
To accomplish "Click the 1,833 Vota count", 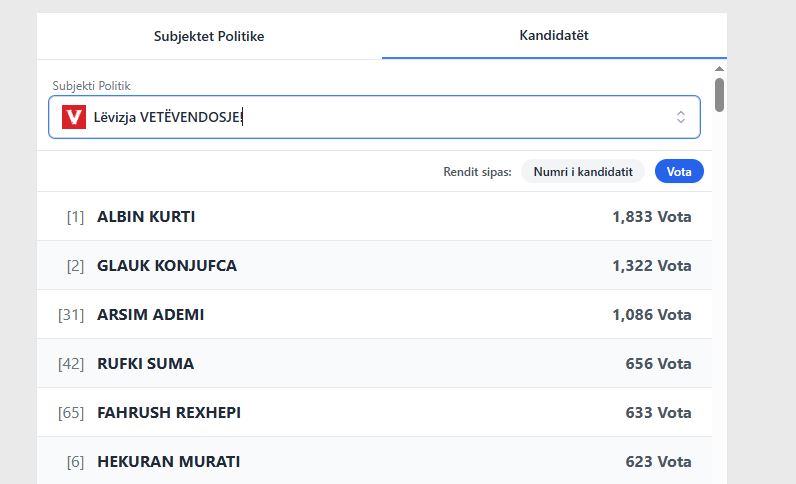I will click(651, 217).
